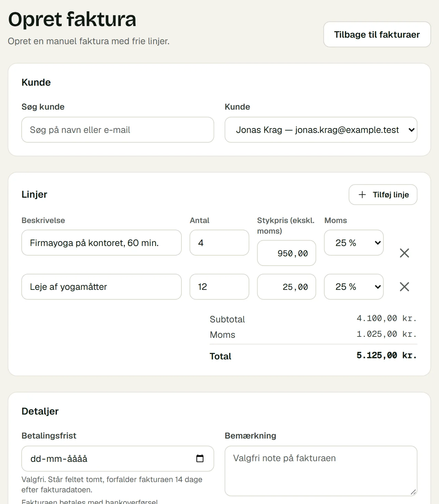Grab the Bemærkning textarea resize handle

(413, 492)
